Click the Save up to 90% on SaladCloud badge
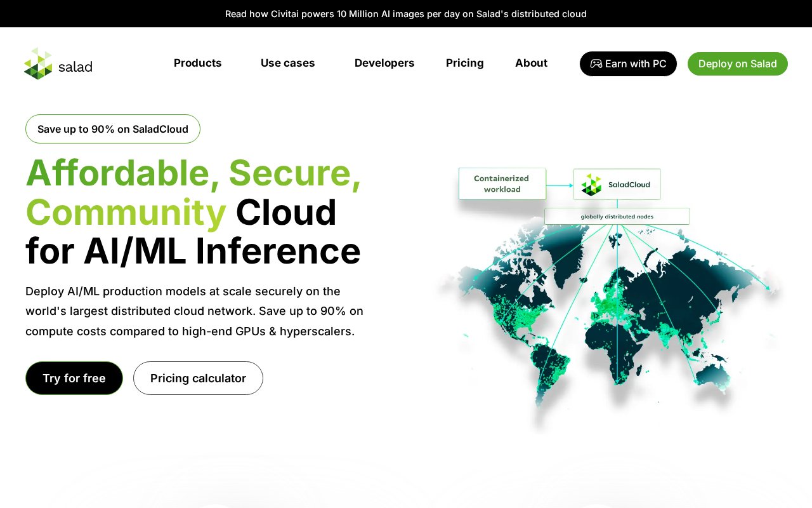Screen dimensions: 812x508 click(113, 129)
